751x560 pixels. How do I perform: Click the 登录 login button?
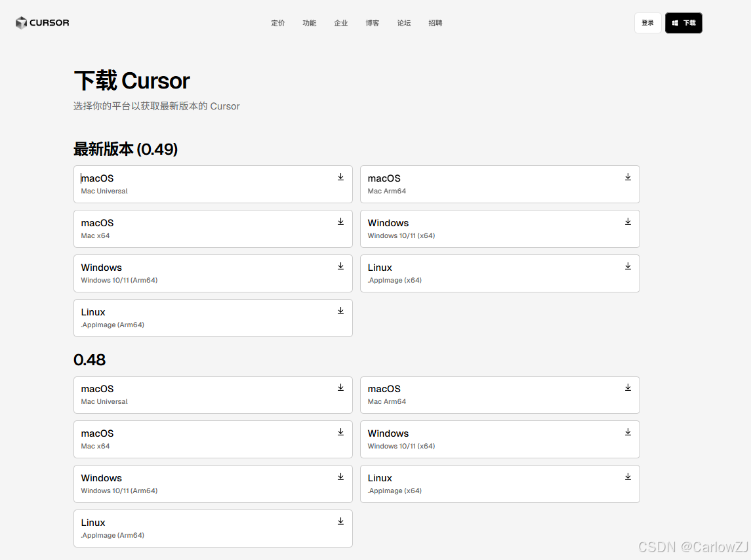click(647, 23)
